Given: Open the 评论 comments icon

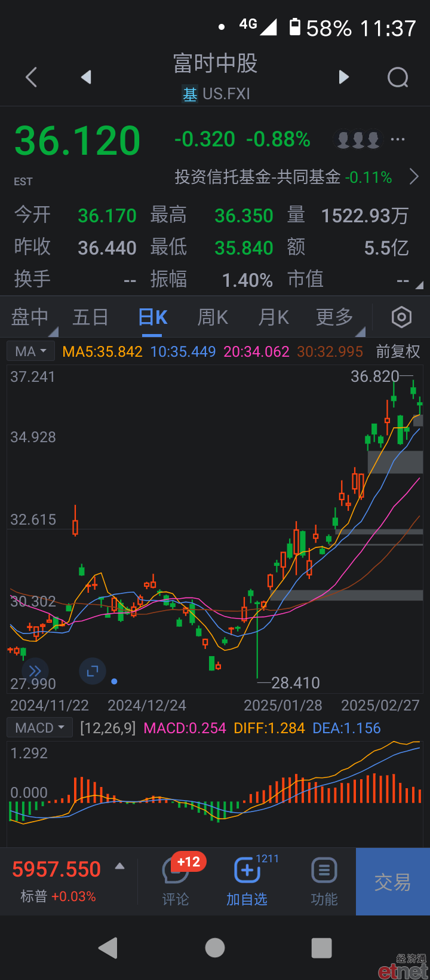Looking at the screenshot, I should pos(176,882).
